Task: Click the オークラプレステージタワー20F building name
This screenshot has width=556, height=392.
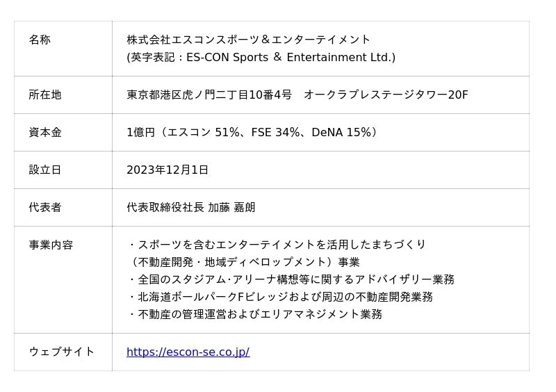Action: (386, 95)
